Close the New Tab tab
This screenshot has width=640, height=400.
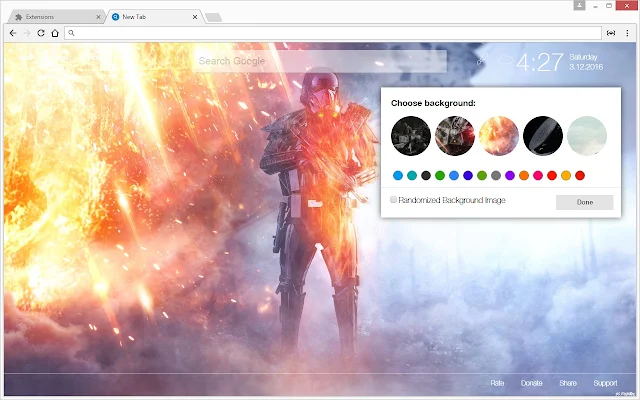[x=195, y=17]
